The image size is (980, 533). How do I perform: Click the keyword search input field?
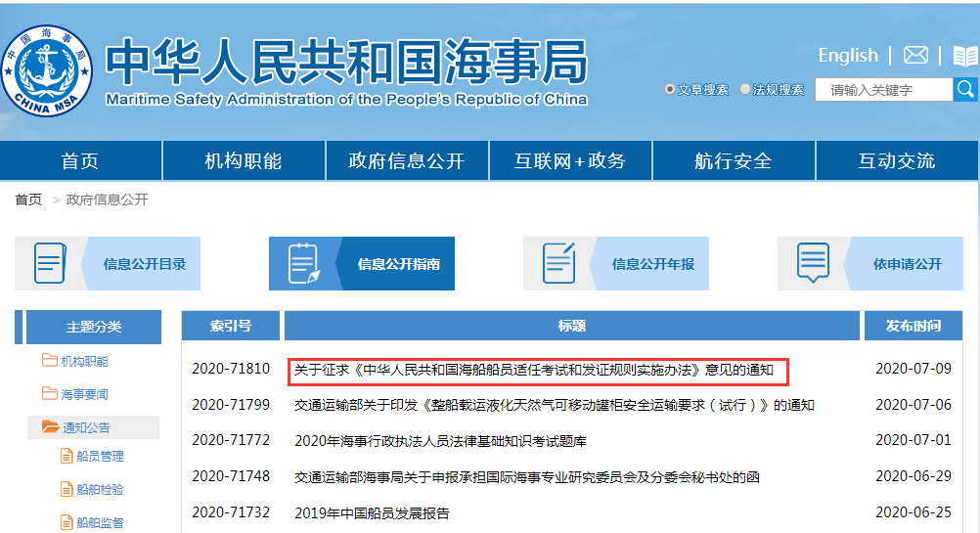pos(886,90)
